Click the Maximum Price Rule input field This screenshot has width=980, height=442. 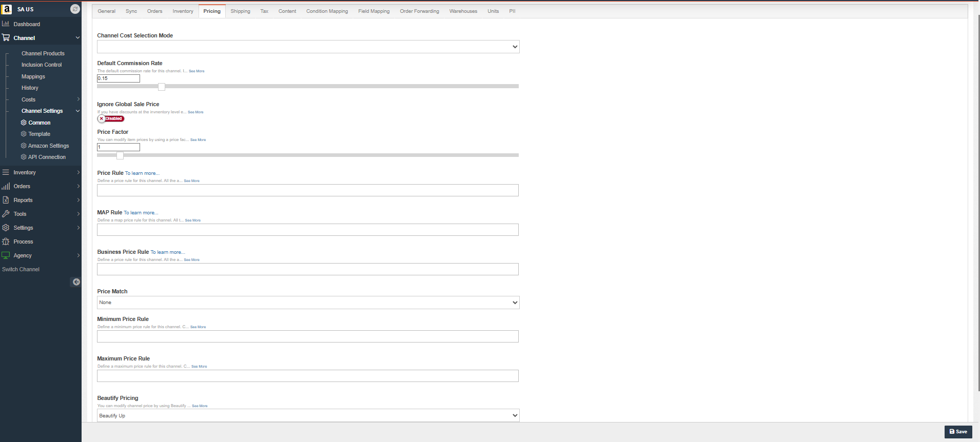[308, 376]
